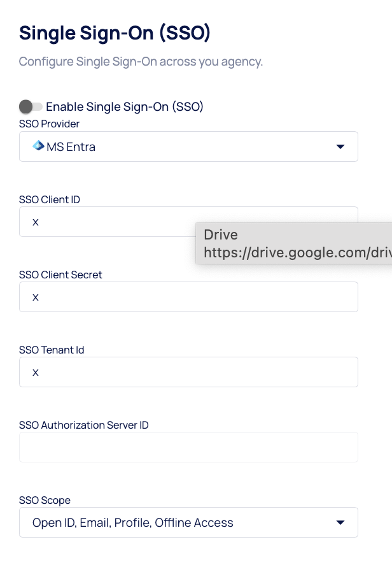The image size is (392, 572).
Task: Click the SSO Provider field label
Action: (49, 124)
